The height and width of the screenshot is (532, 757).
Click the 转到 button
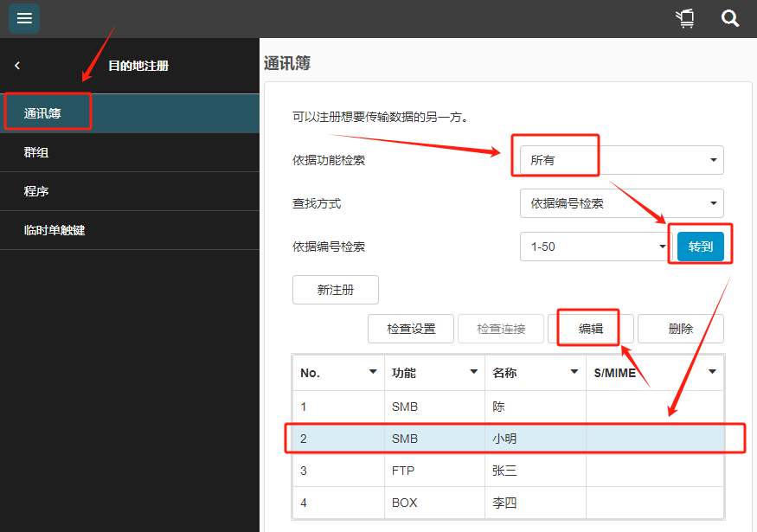tap(700, 247)
